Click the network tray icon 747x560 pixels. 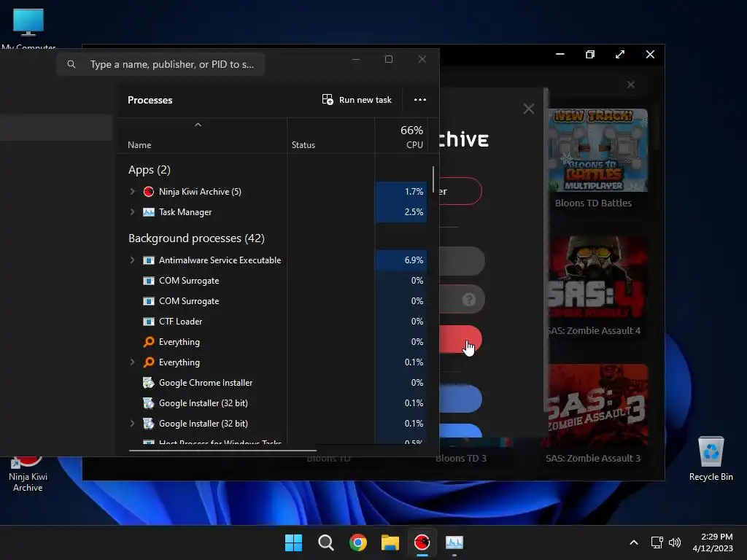pyautogui.click(x=657, y=542)
